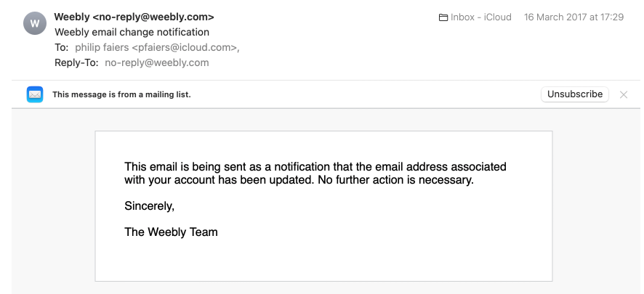
Task: Click the Inbox - iCloud mailbox label
Action: (x=480, y=17)
